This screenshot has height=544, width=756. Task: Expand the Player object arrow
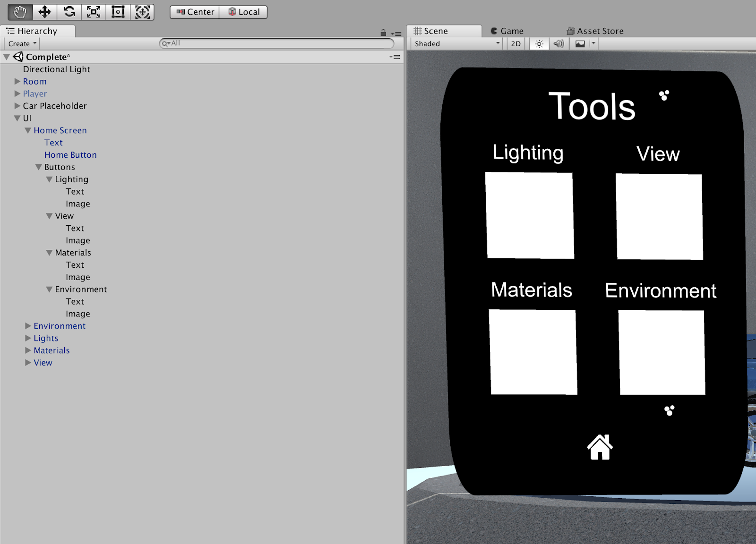(17, 93)
